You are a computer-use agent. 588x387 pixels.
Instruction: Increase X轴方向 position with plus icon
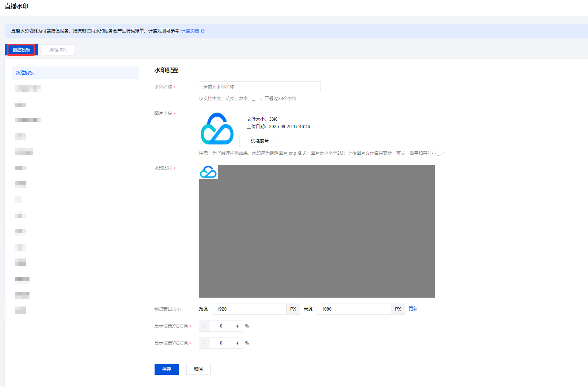(238, 326)
